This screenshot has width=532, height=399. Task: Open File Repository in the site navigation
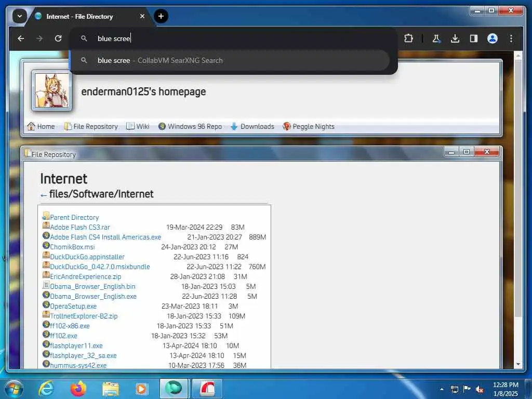(x=91, y=127)
